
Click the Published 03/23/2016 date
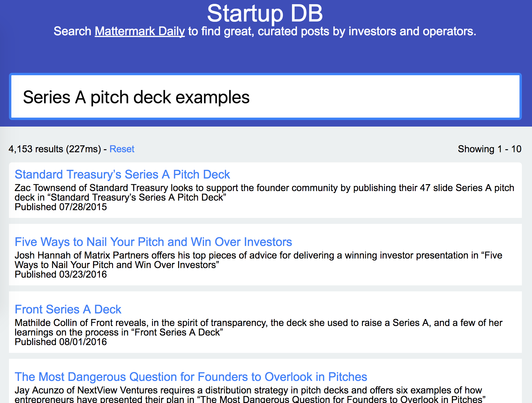click(x=61, y=274)
